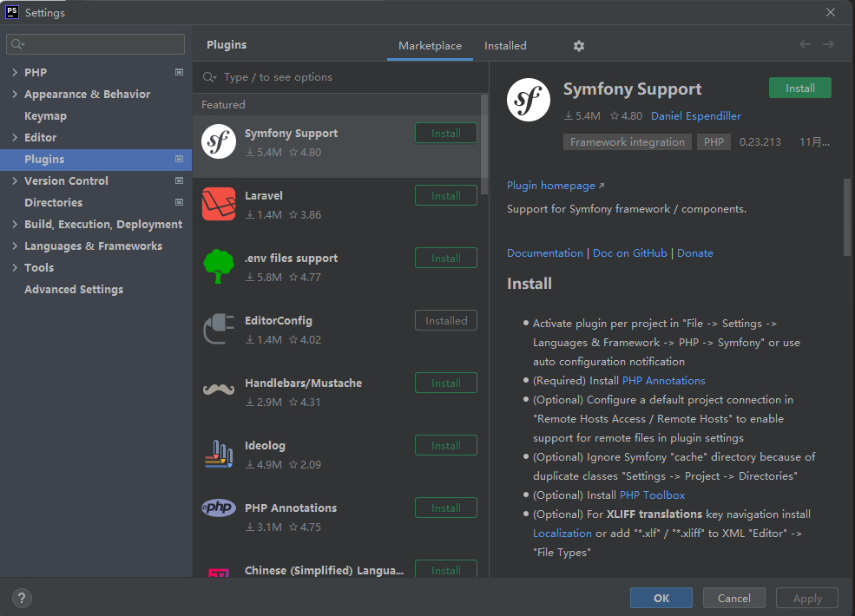Click the project-level icon next to Plugins
The width and height of the screenshot is (855, 616).
click(x=179, y=159)
